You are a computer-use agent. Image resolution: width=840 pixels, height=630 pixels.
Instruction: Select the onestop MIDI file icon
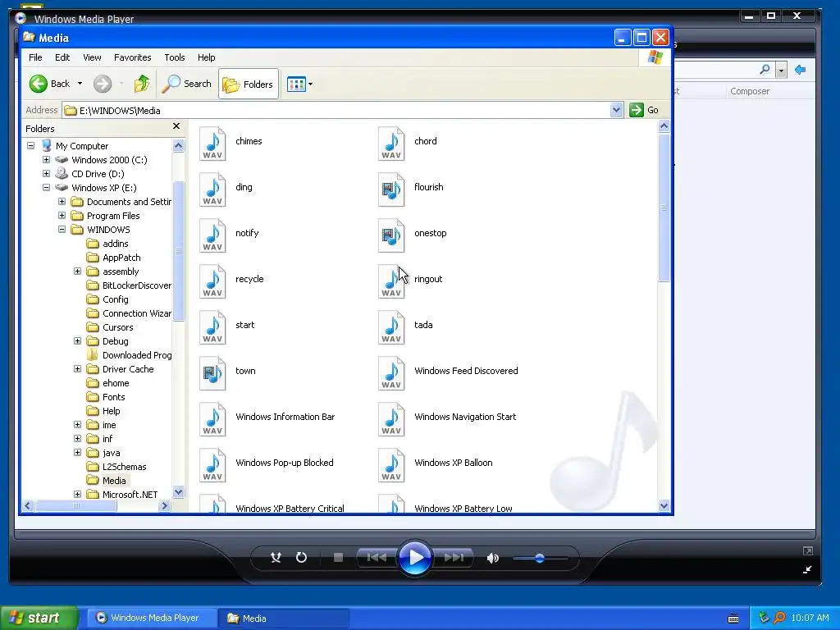pyautogui.click(x=391, y=235)
